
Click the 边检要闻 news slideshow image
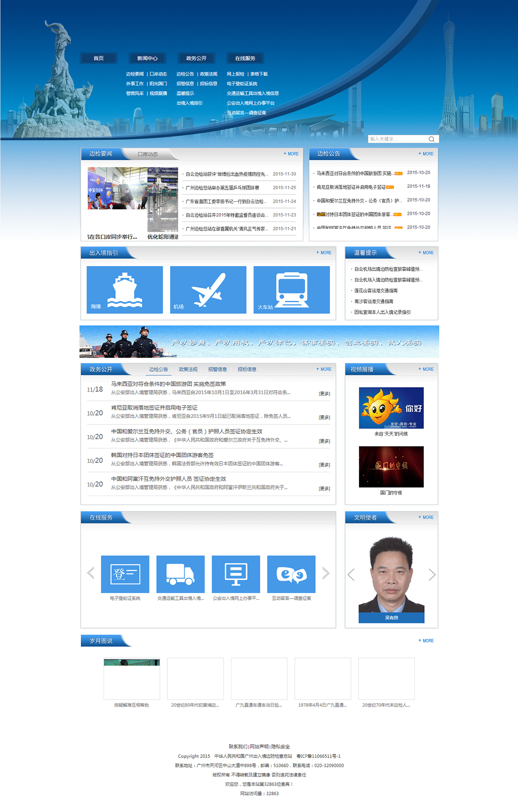click(133, 200)
